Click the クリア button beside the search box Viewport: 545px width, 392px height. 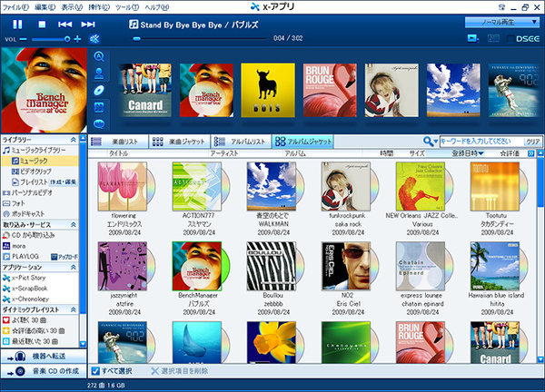(533, 142)
